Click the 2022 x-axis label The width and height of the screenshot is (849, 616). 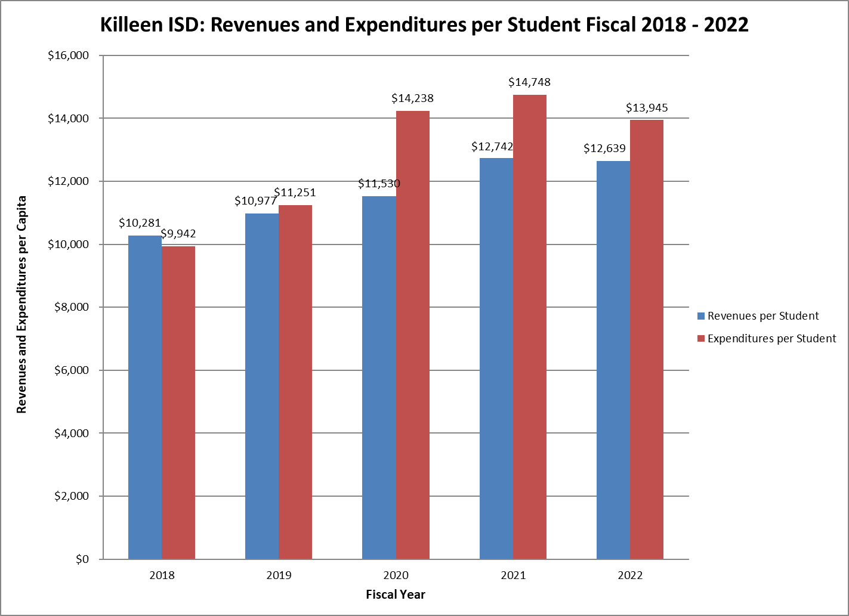630,575
